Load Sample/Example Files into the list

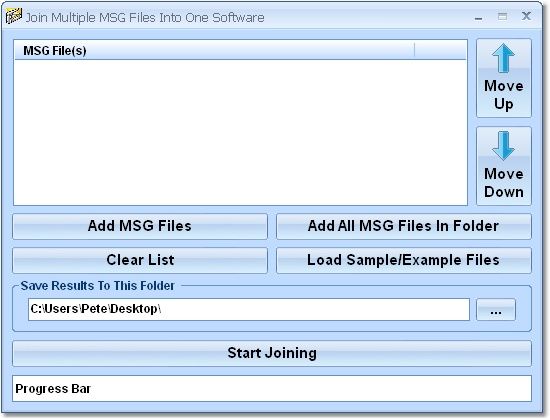point(404,260)
